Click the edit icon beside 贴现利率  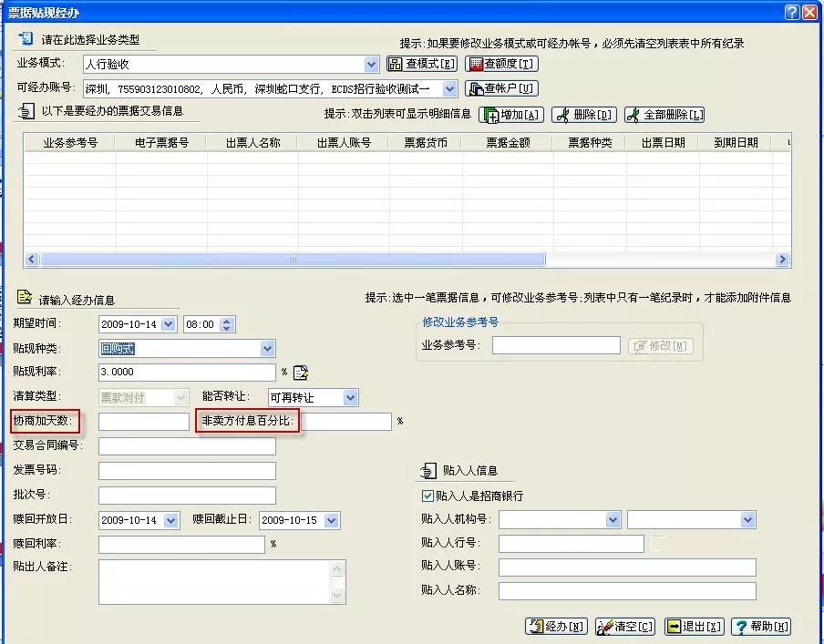coord(301,373)
